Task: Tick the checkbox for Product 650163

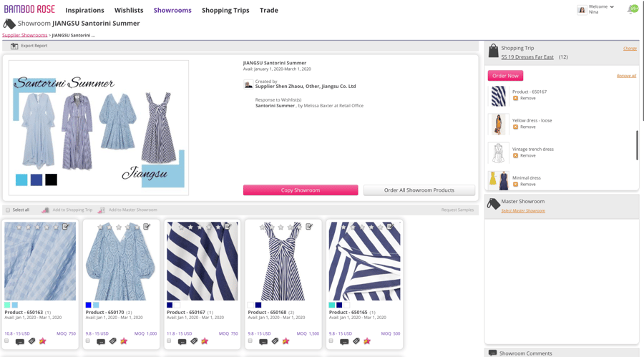Action: point(7,341)
